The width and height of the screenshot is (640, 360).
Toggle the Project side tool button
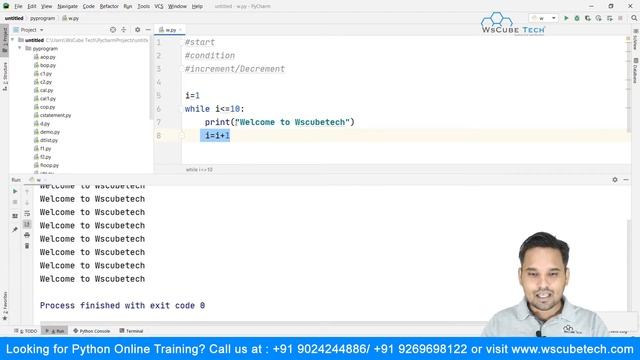click(4, 40)
